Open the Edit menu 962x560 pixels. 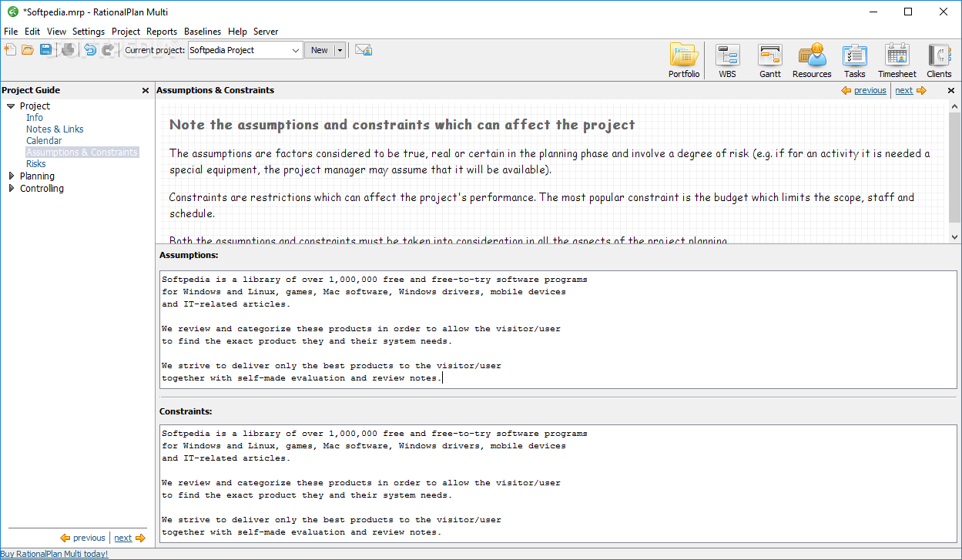pyautogui.click(x=32, y=32)
